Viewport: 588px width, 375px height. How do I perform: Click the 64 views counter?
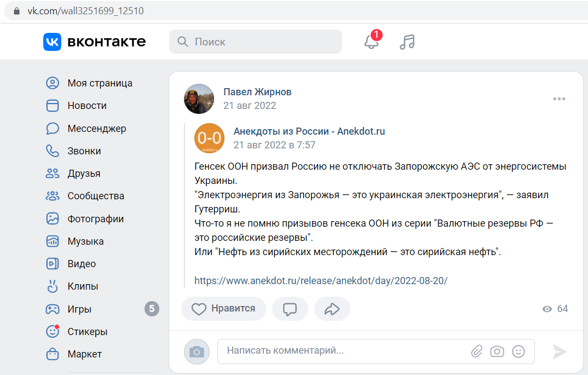coord(555,309)
